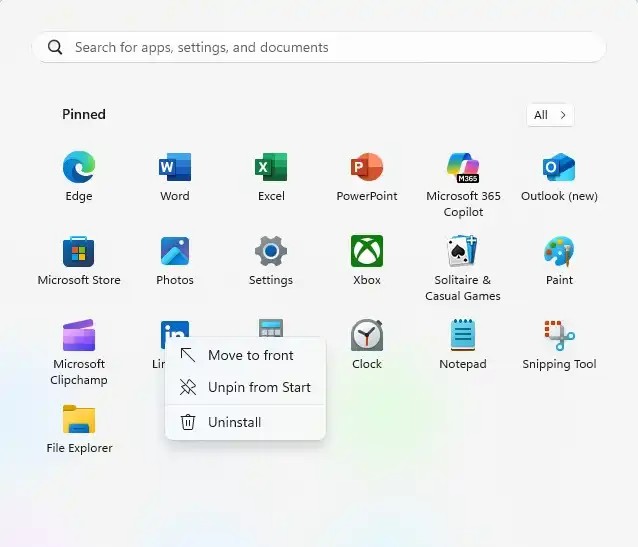Launch Microsoft Word from pinned apps
Viewport: 638px width, 547px height.
[175, 168]
